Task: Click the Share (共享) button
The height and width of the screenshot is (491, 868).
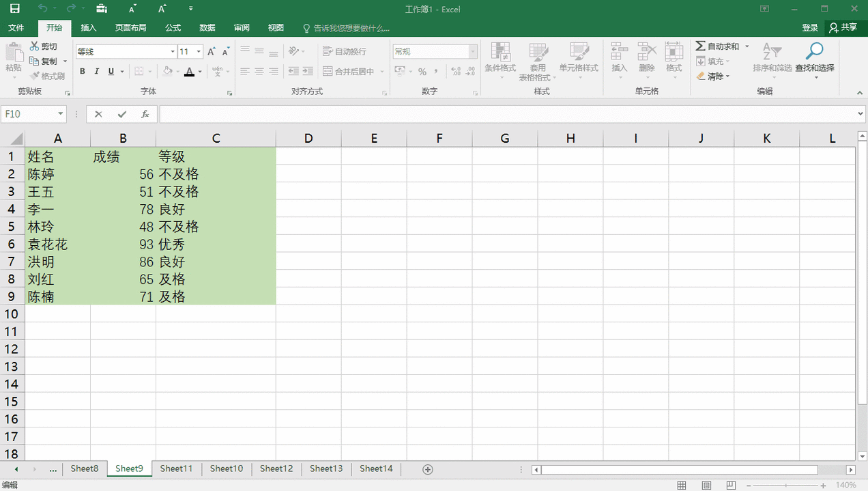Action: tap(843, 28)
